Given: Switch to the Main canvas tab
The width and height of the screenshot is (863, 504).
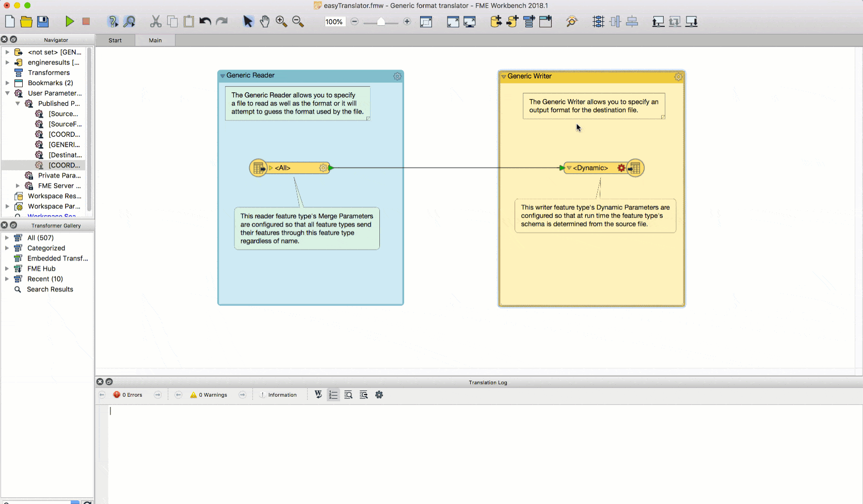Looking at the screenshot, I should pyautogui.click(x=155, y=40).
